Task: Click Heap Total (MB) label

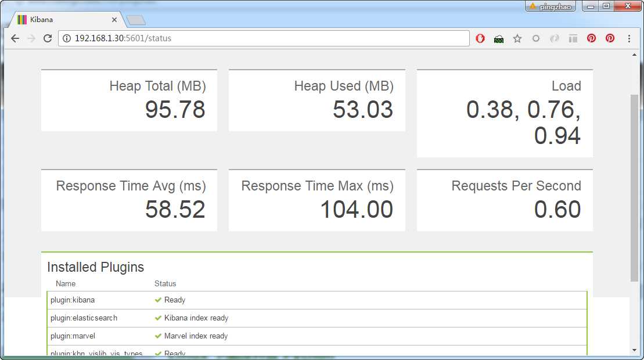Action: point(158,86)
